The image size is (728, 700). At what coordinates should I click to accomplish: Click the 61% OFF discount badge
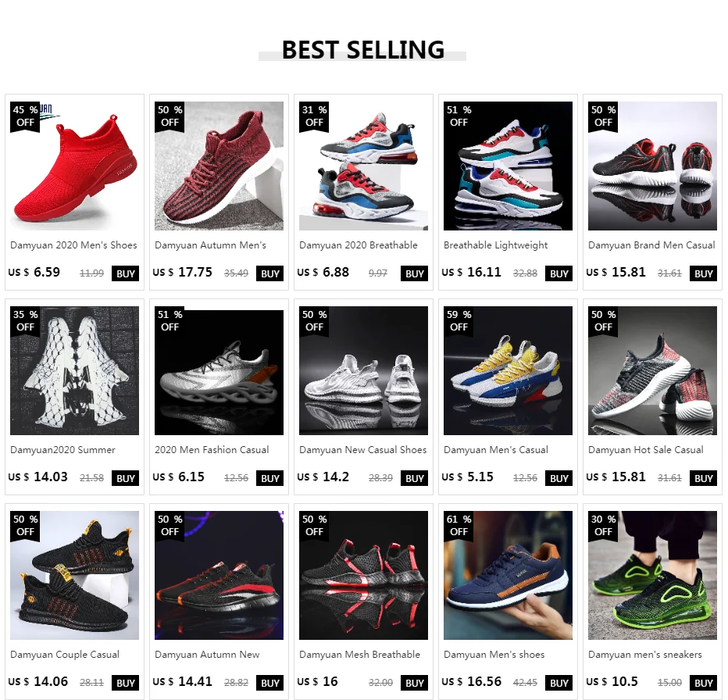click(x=459, y=526)
